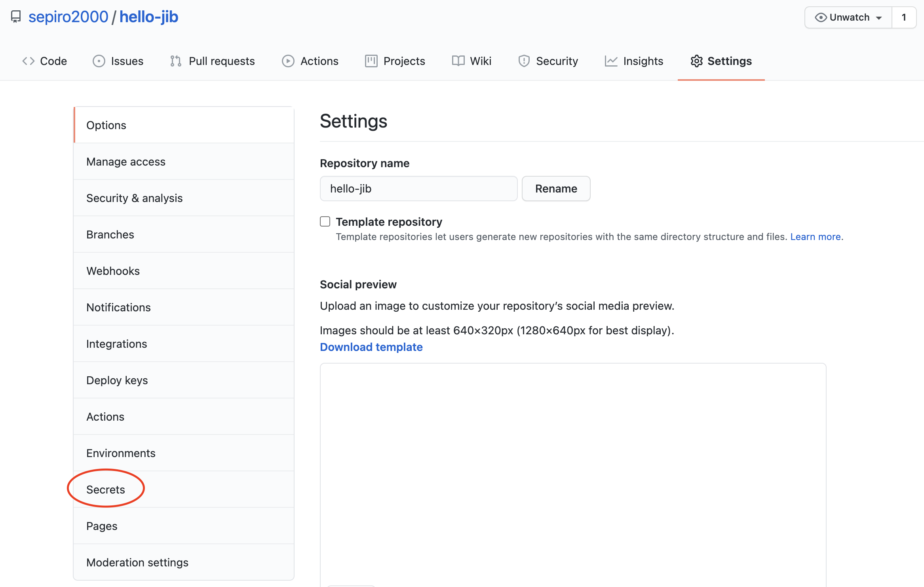Click the Download template link
This screenshot has width=924, height=587.
(x=371, y=347)
